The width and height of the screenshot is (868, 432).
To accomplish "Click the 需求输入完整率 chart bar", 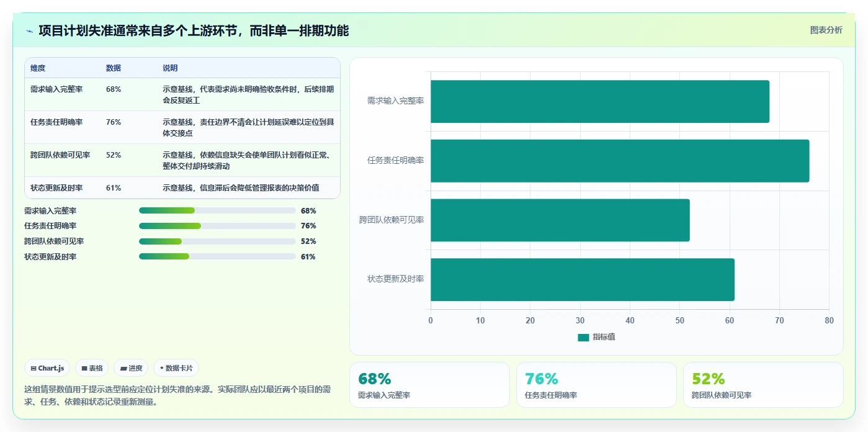I will point(600,101).
